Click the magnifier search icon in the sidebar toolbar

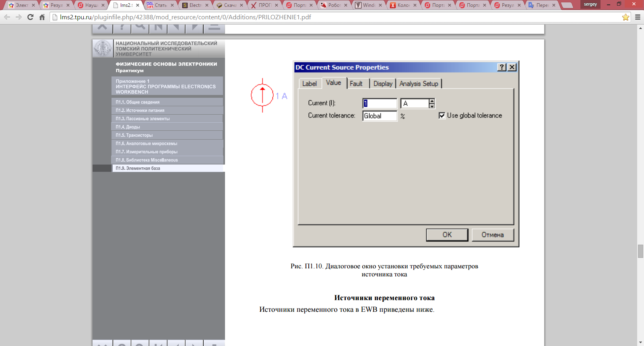[140, 27]
